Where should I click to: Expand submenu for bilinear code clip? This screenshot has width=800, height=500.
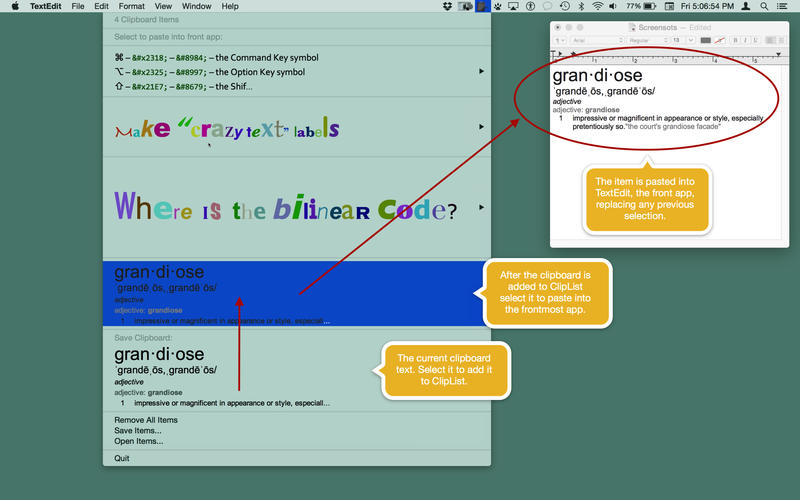click(x=481, y=208)
